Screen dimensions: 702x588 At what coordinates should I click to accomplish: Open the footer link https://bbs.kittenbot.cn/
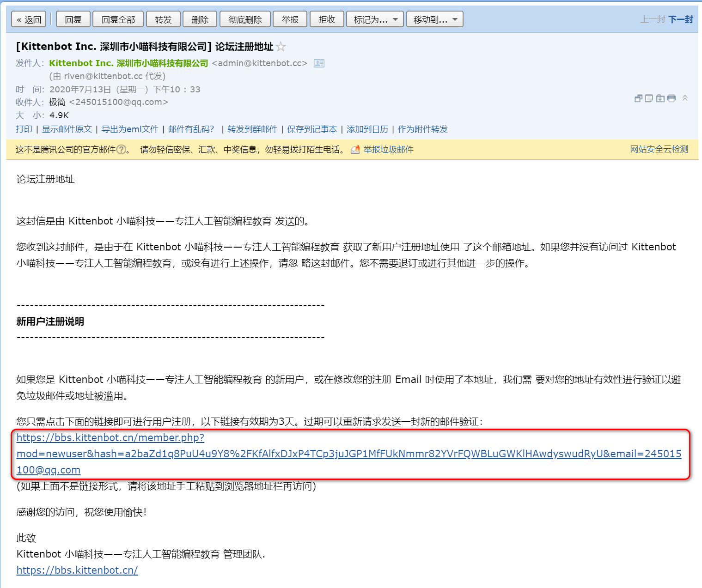tap(77, 570)
